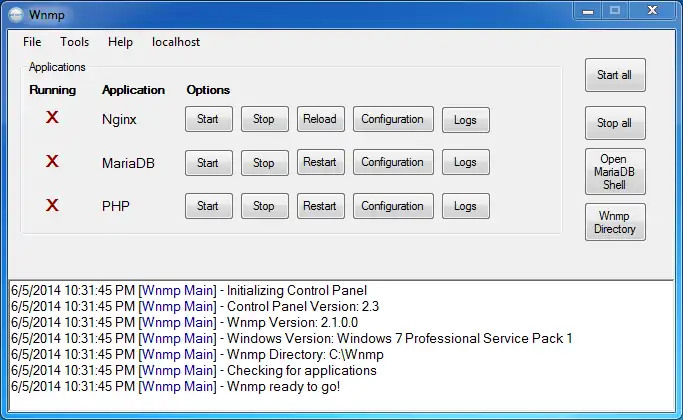Click the Stop all button
The width and height of the screenshot is (683, 420).
(615, 123)
